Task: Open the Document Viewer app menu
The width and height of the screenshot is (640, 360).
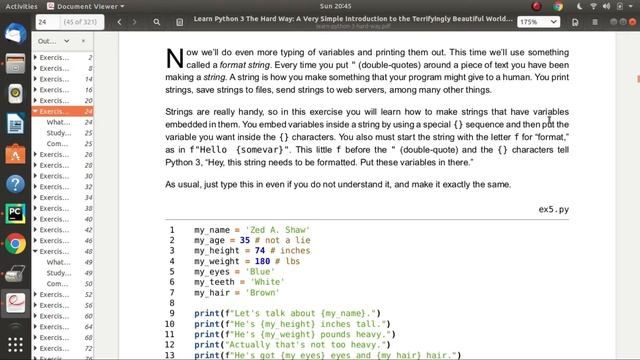Action: [x=85, y=6]
